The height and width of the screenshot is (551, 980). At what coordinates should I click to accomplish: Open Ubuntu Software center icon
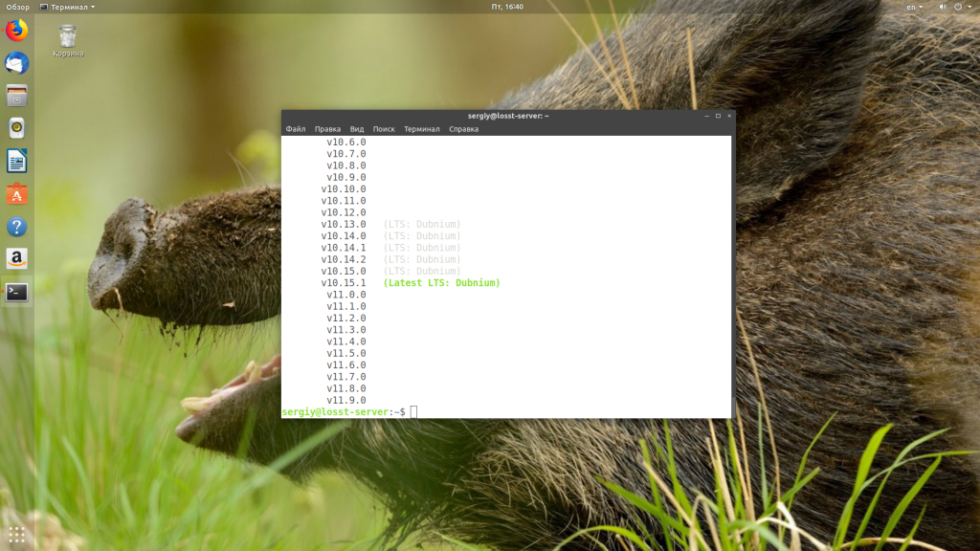click(17, 194)
